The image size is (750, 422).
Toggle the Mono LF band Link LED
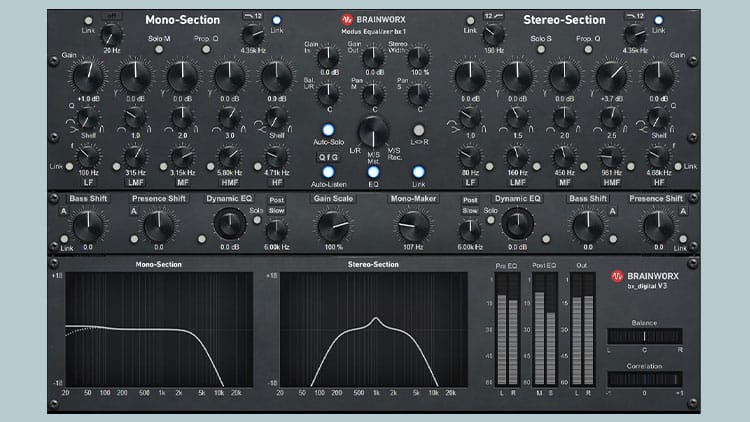(x=70, y=166)
